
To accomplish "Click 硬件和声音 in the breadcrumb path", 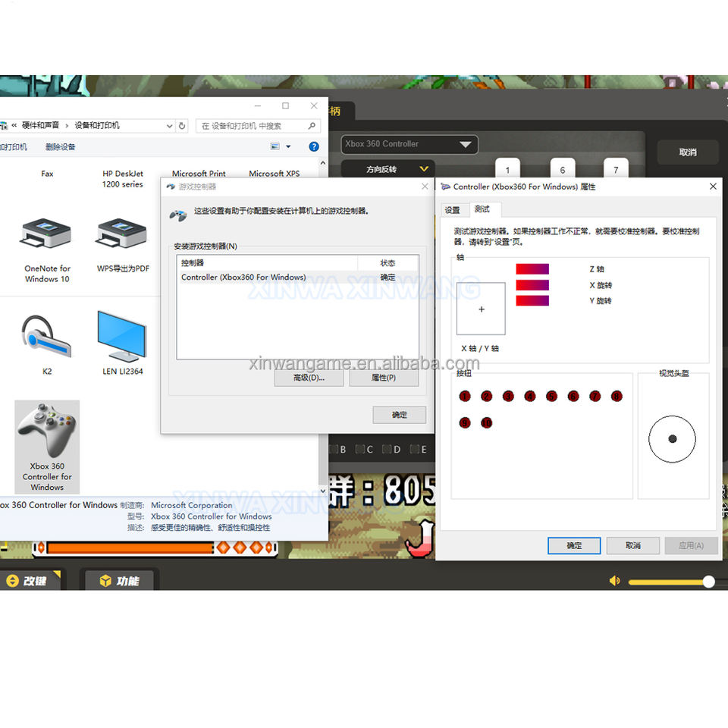I will [x=41, y=125].
